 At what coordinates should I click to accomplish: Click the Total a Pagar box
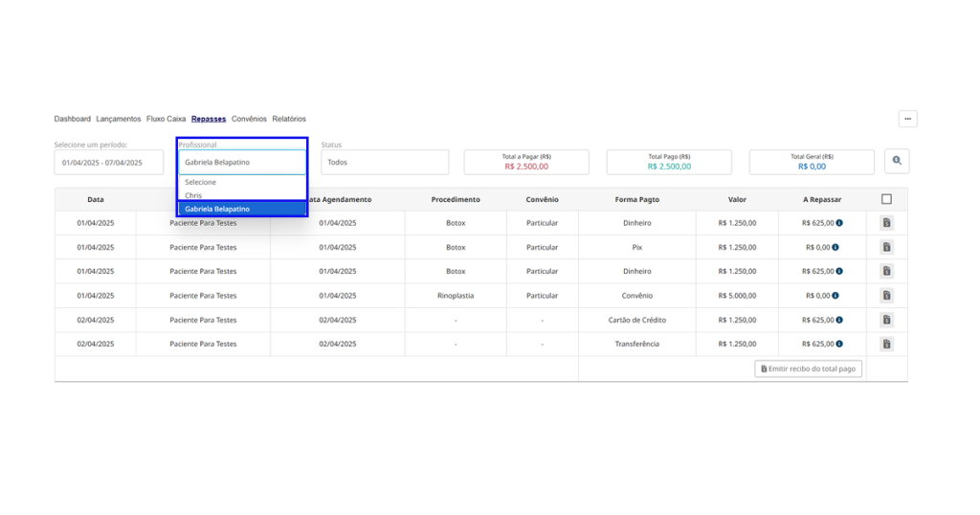tap(526, 162)
